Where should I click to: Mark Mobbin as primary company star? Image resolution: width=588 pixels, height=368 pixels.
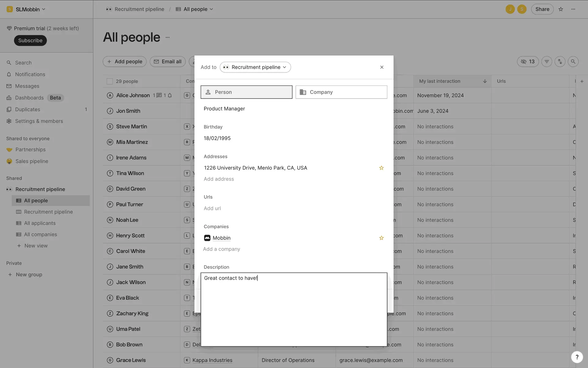[x=381, y=238]
